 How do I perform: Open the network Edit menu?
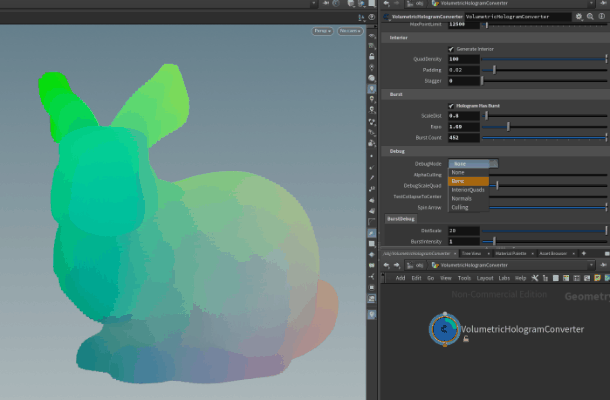click(x=416, y=278)
